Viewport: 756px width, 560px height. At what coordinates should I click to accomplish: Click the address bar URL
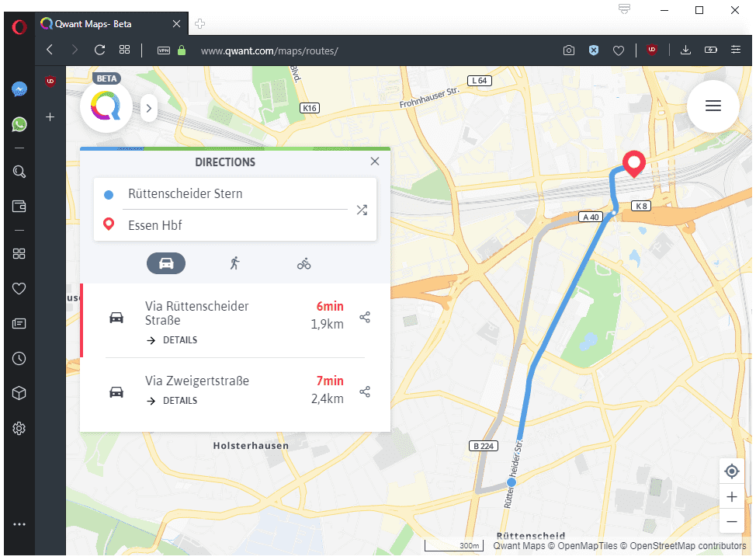[x=269, y=50]
